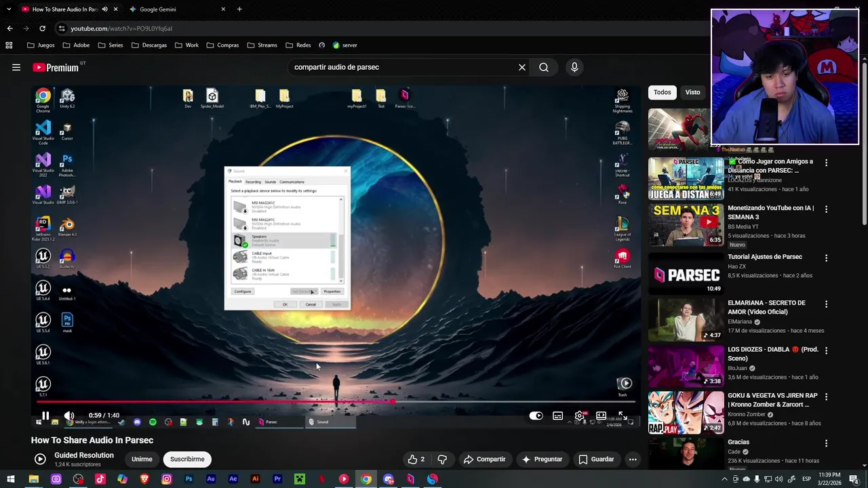Toggle the autoplay switch

(x=536, y=415)
